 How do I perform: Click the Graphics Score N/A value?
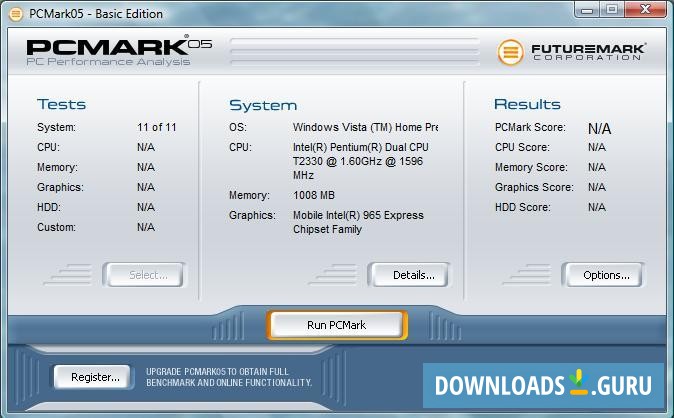pyautogui.click(x=597, y=187)
